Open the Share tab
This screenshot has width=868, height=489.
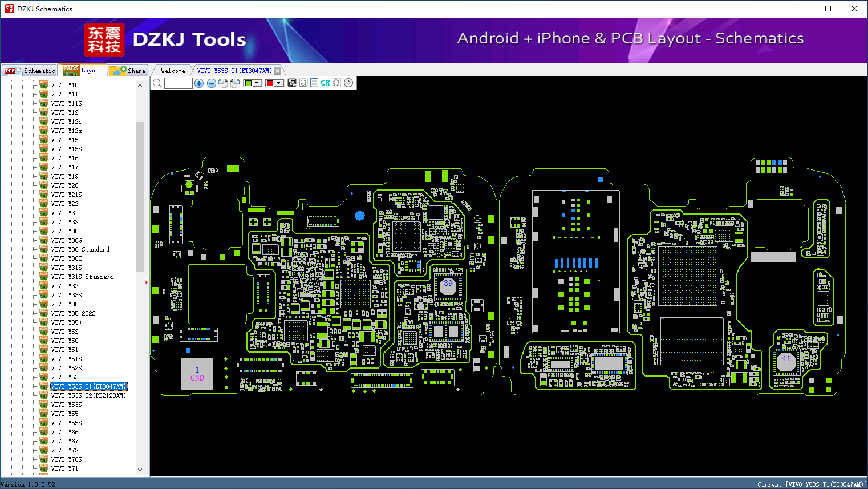pyautogui.click(x=128, y=71)
